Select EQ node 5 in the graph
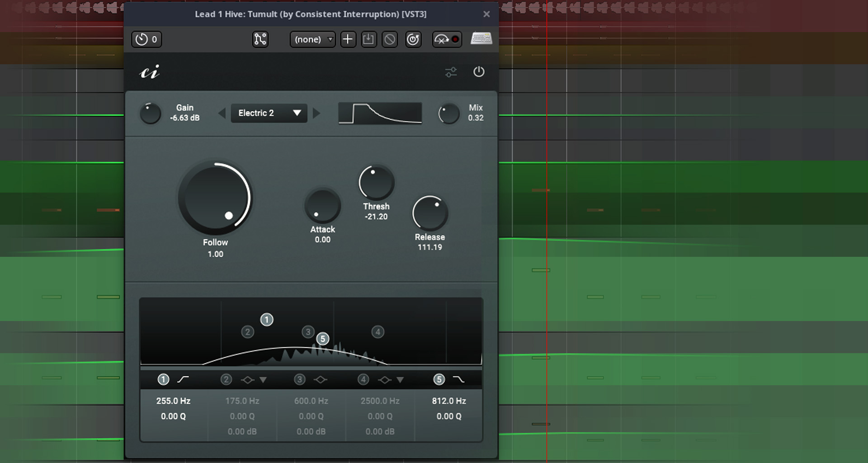This screenshot has height=463, width=868. click(322, 339)
